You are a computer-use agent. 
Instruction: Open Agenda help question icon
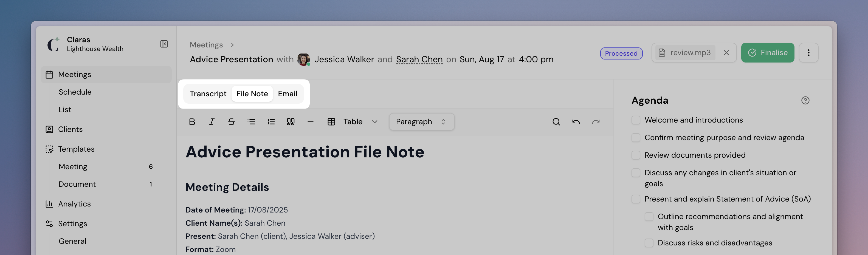[805, 100]
